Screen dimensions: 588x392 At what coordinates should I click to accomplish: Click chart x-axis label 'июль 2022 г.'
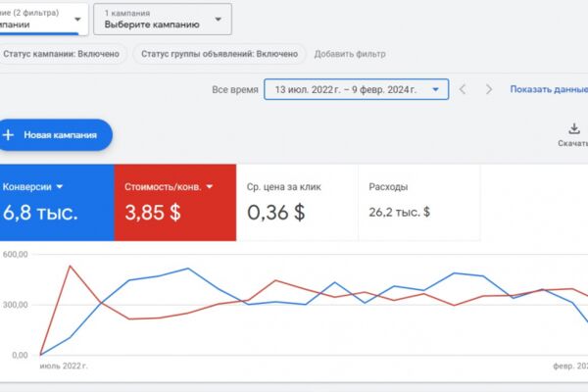pyautogui.click(x=64, y=366)
